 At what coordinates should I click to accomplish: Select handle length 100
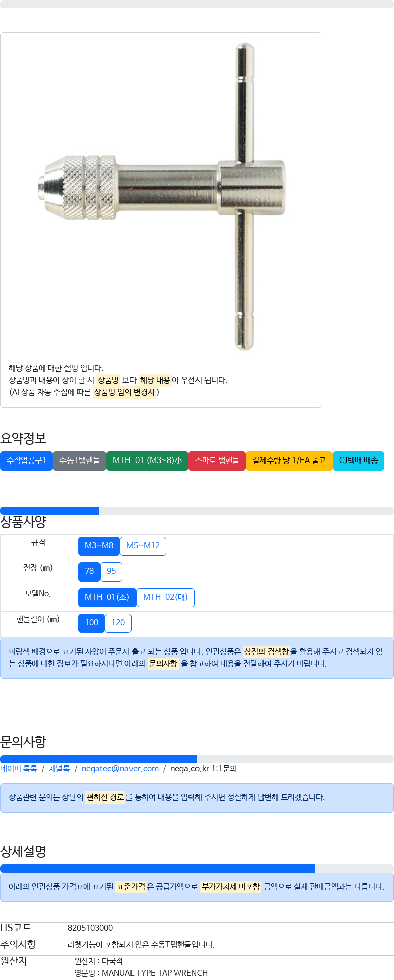[91, 623]
